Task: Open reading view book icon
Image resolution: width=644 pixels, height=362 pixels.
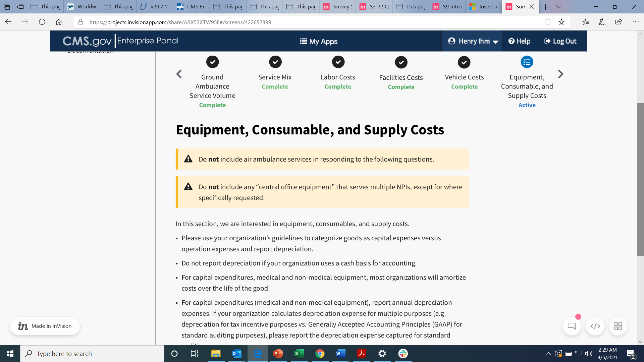Action: (x=548, y=22)
